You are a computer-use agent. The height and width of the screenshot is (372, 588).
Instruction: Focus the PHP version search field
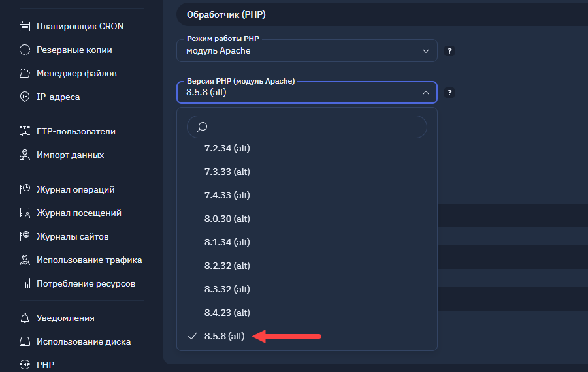point(307,127)
